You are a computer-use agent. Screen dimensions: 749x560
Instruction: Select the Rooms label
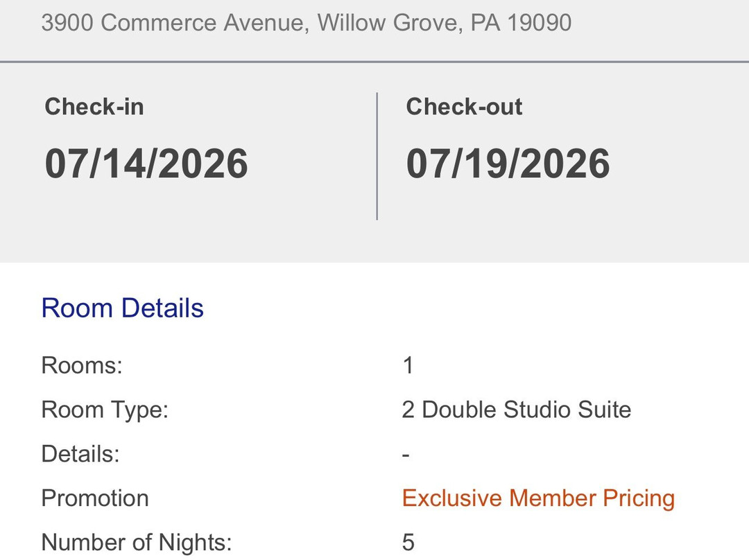click(x=82, y=365)
